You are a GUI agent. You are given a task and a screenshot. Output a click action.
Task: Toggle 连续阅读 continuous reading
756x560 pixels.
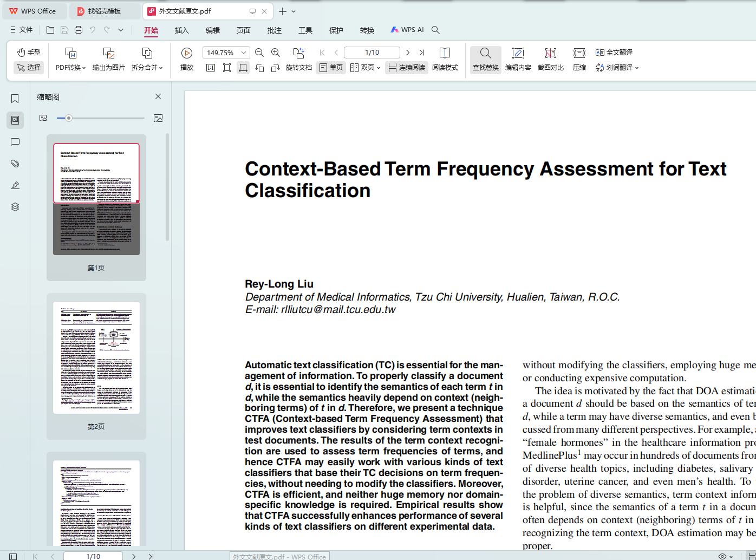407,68
